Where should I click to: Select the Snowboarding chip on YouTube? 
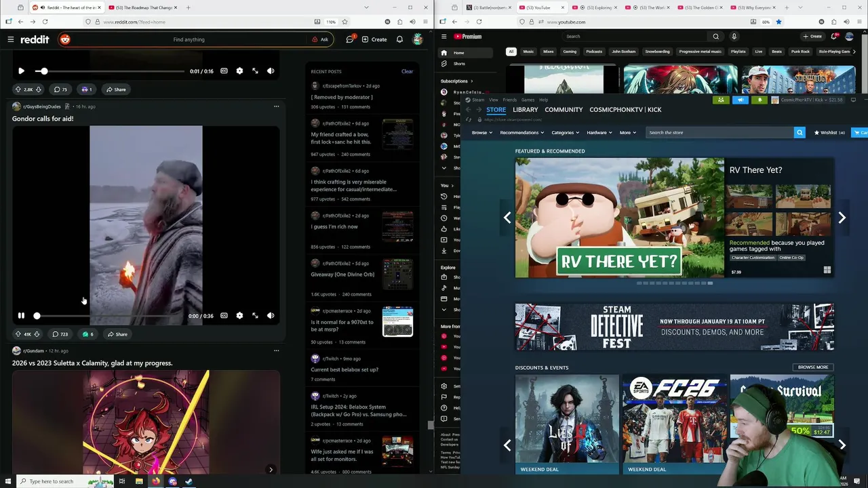pyautogui.click(x=657, y=52)
